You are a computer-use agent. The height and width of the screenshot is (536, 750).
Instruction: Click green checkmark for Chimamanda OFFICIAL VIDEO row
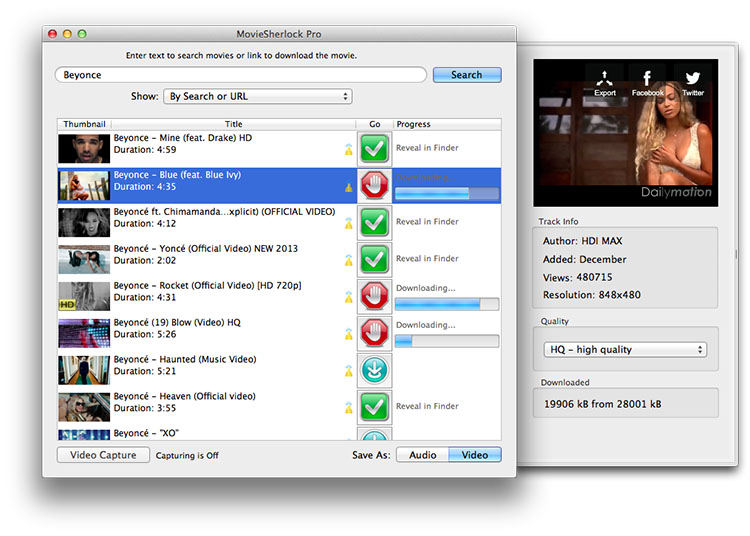tap(374, 222)
